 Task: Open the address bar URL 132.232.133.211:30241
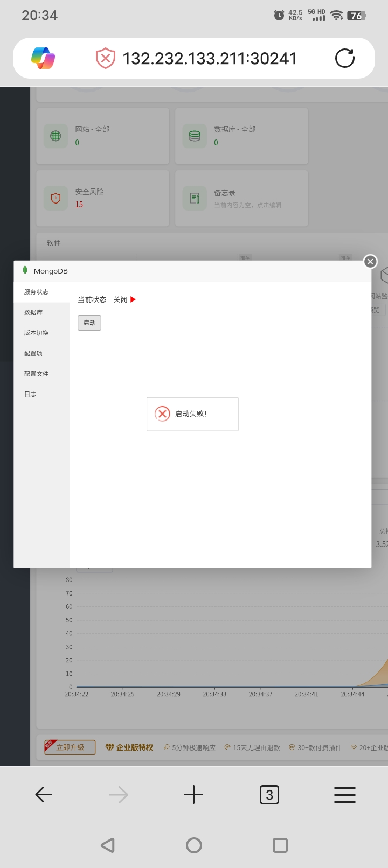point(210,58)
